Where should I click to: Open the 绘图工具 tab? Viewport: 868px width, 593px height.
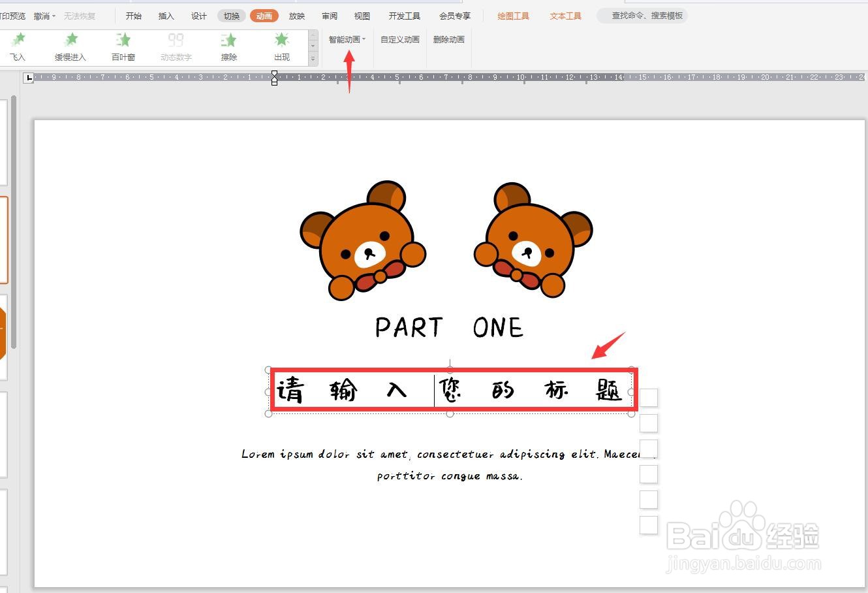pyautogui.click(x=514, y=16)
